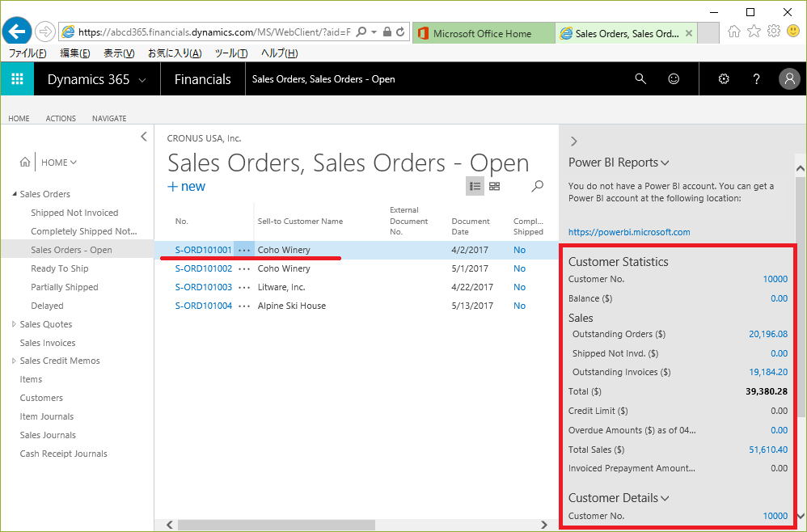
Task: Expand the Sales Quotes tree node
Action: coord(14,324)
